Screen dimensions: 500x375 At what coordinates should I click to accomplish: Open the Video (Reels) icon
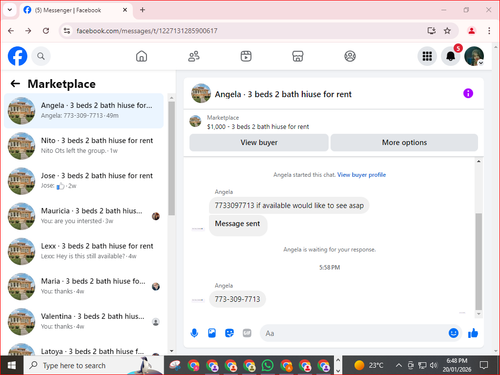tap(246, 56)
